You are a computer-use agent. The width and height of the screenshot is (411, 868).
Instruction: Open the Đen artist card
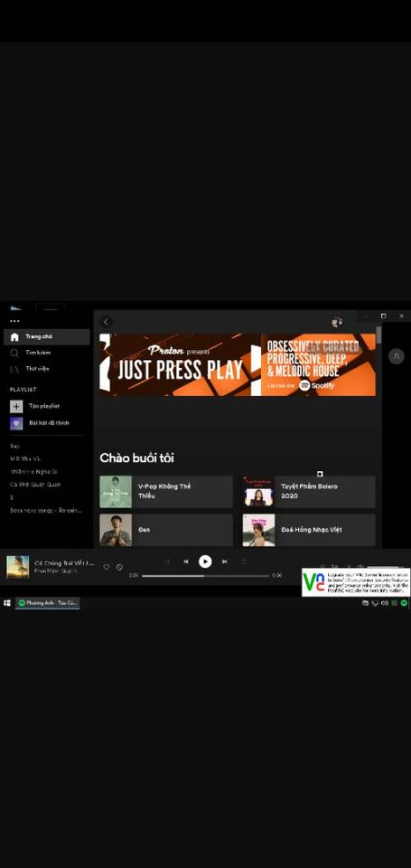(166, 530)
